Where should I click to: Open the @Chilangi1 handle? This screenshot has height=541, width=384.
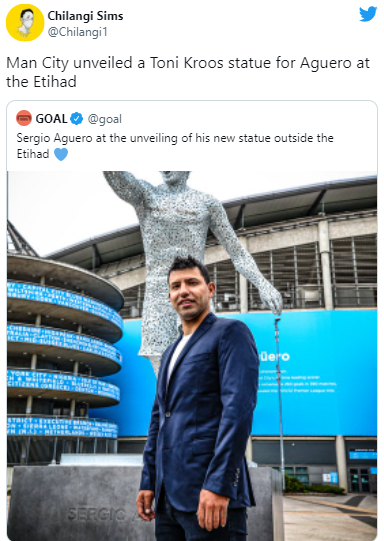tap(78, 32)
